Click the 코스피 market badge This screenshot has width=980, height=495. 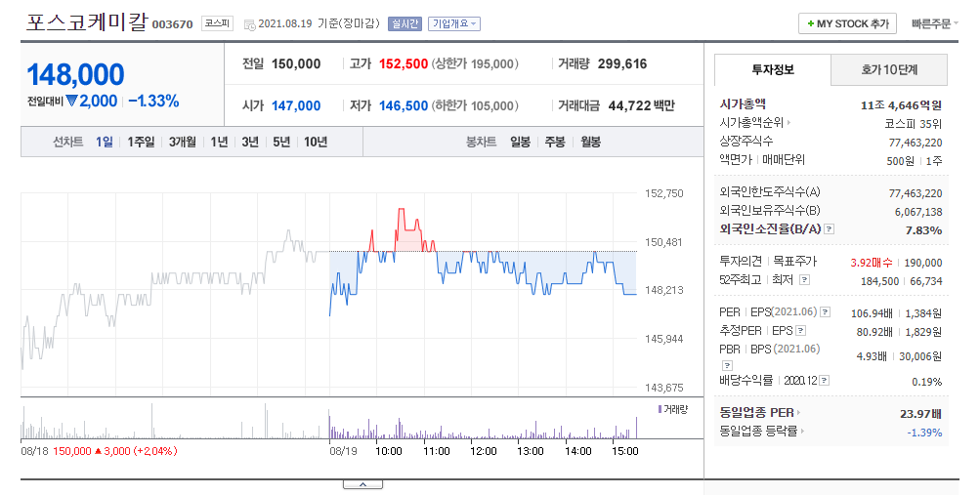[x=217, y=23]
